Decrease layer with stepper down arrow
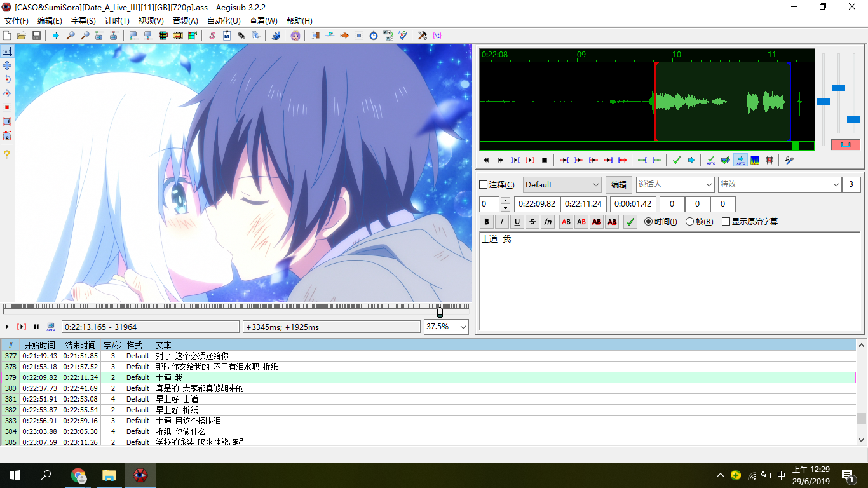This screenshot has width=868, height=488. [505, 208]
